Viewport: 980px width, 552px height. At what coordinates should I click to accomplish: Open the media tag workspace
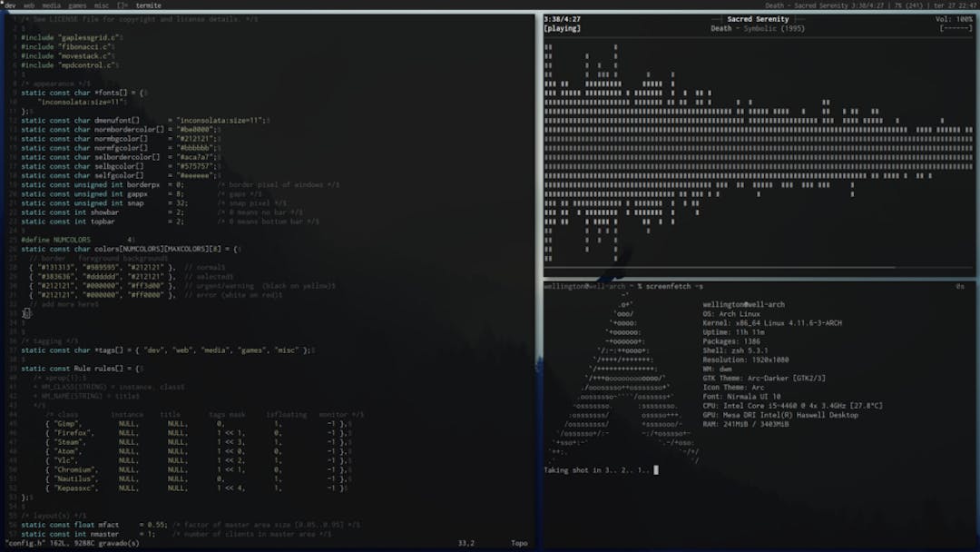pyautogui.click(x=52, y=5)
